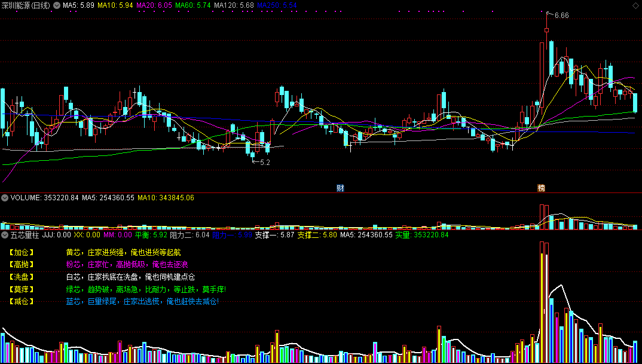642x364 pixels.
Task: Select the MA120: 5.68 indicator label
Action: click(x=234, y=6)
